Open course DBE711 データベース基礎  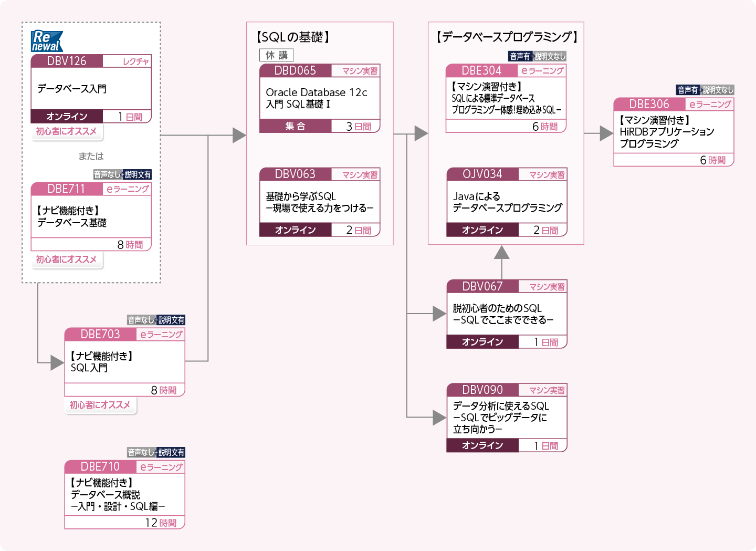tap(91, 217)
